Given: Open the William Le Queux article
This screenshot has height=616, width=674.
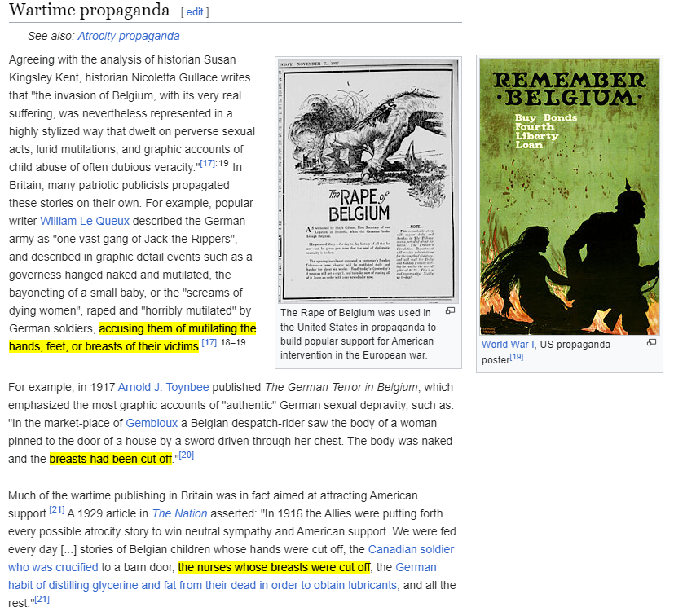Looking at the screenshot, I should (x=85, y=221).
